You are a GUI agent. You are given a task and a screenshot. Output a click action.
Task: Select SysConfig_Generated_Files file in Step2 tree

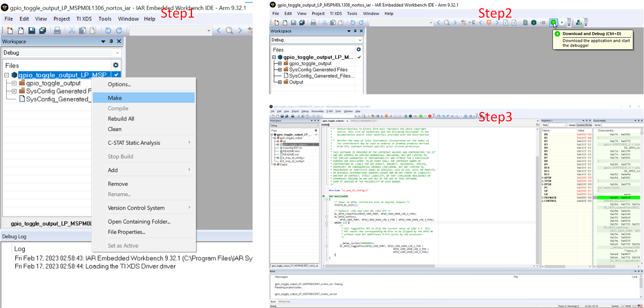click(x=322, y=76)
